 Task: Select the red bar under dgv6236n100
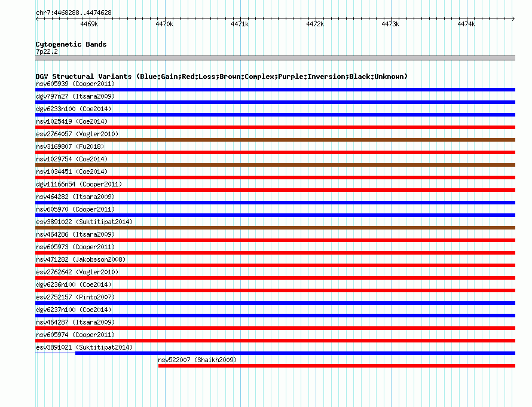[x=275, y=290]
